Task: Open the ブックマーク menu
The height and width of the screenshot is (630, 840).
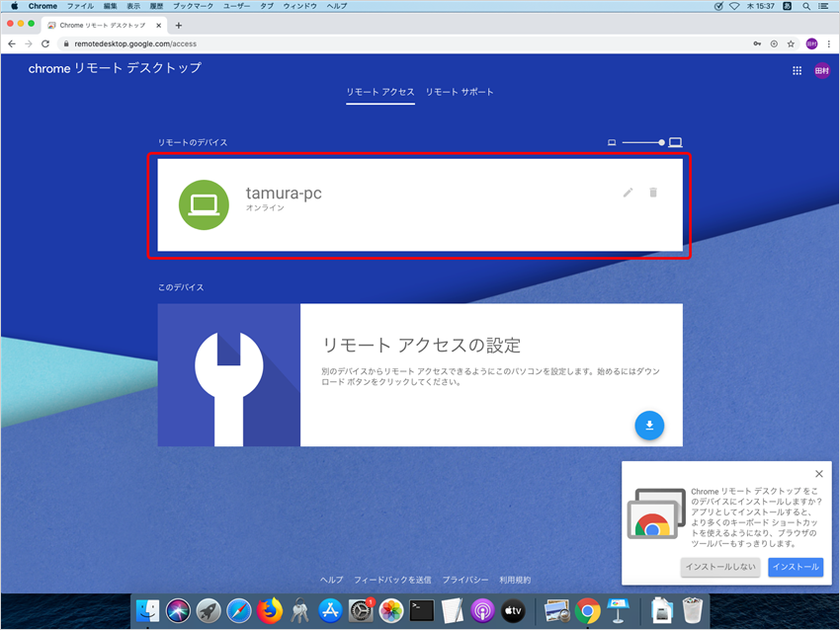Action: (193, 6)
